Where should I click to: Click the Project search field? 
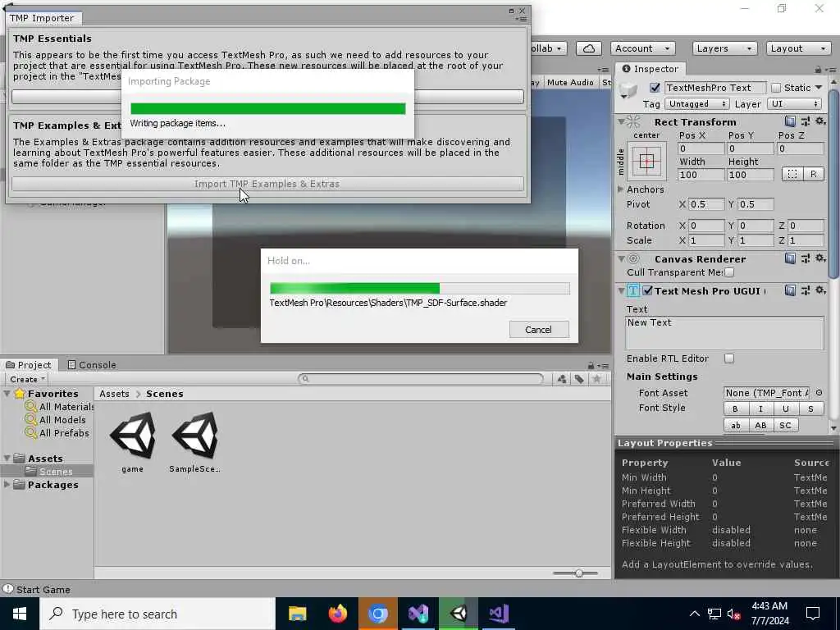coord(421,379)
